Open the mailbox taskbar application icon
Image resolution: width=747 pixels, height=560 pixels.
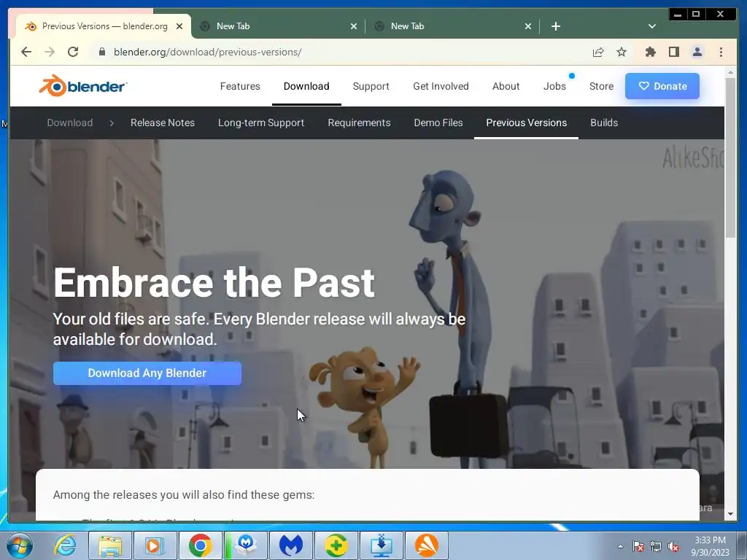click(246, 545)
